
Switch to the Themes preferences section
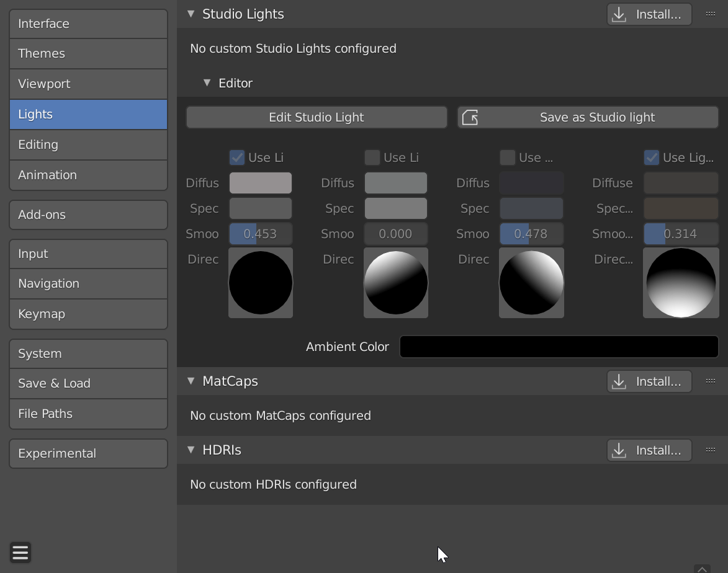(x=88, y=53)
